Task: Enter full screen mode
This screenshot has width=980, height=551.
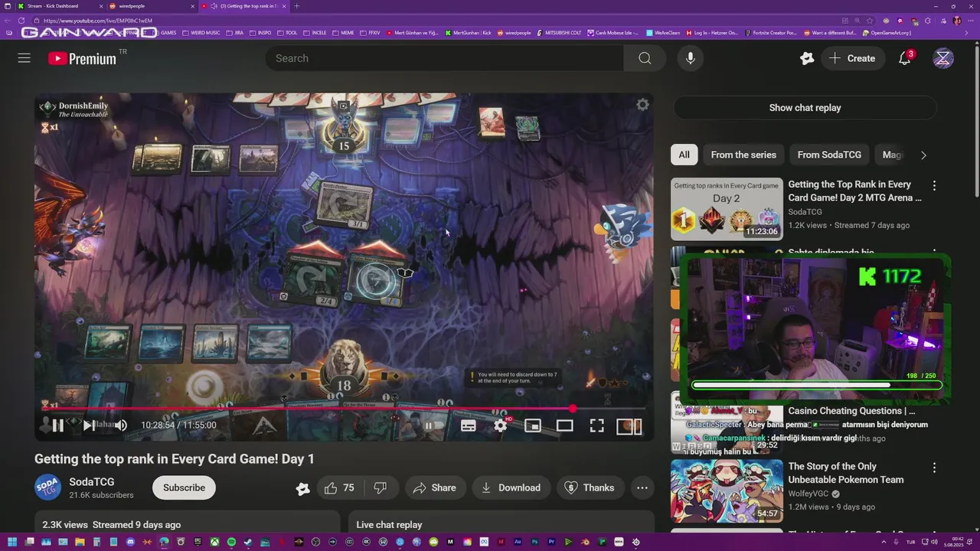Action: [x=597, y=426]
